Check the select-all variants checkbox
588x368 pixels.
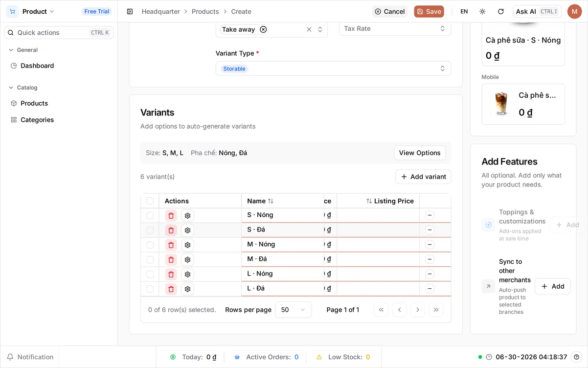(x=150, y=201)
